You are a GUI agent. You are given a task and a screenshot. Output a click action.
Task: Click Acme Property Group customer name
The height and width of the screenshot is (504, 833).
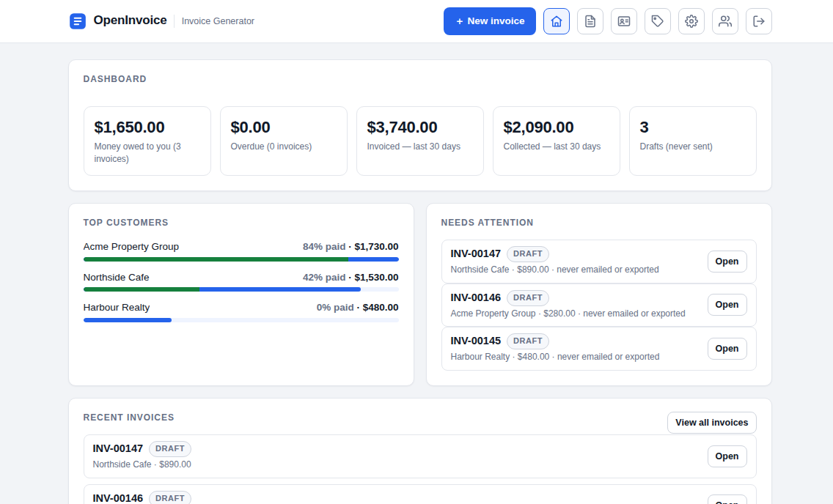coord(131,247)
